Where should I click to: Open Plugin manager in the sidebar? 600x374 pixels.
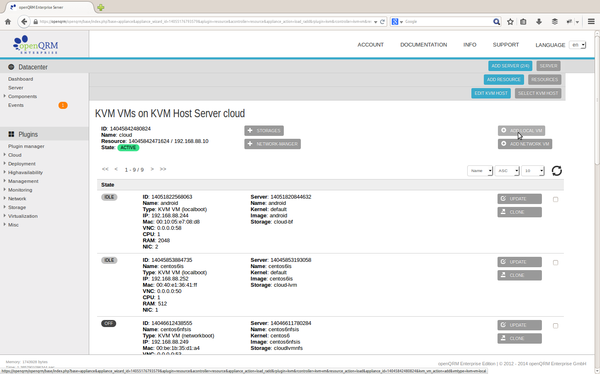(x=26, y=146)
